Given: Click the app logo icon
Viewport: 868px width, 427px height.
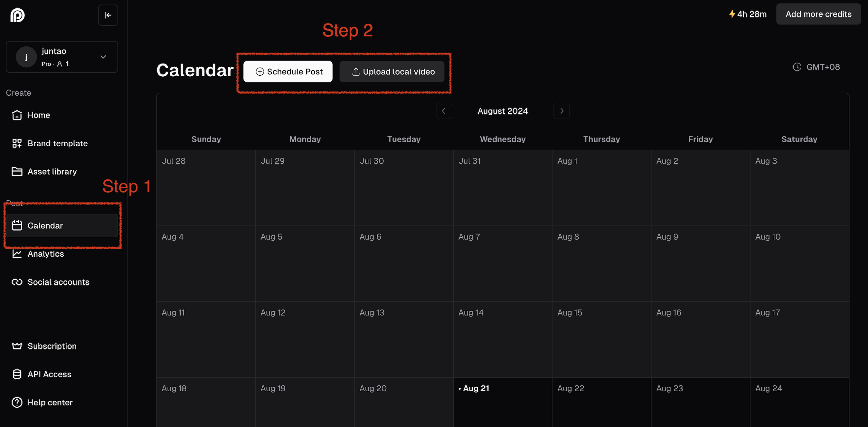Looking at the screenshot, I should [17, 15].
